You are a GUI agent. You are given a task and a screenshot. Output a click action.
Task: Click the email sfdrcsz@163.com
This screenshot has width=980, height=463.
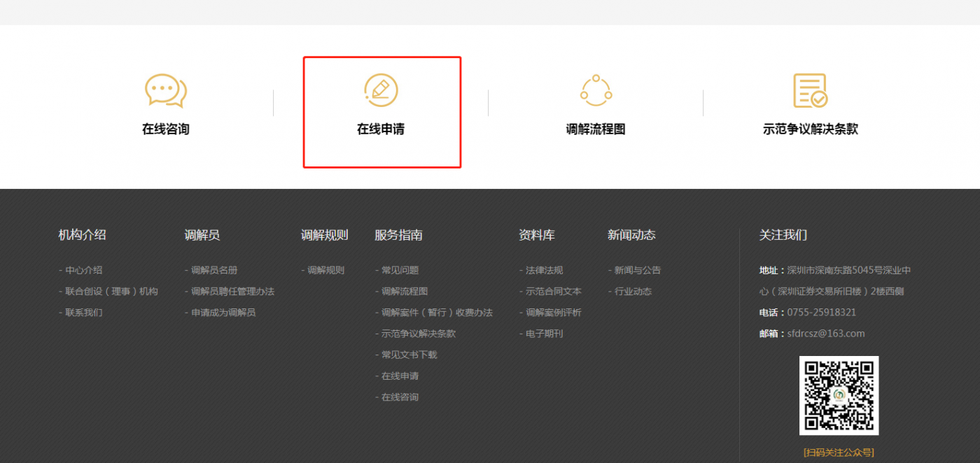click(x=826, y=334)
